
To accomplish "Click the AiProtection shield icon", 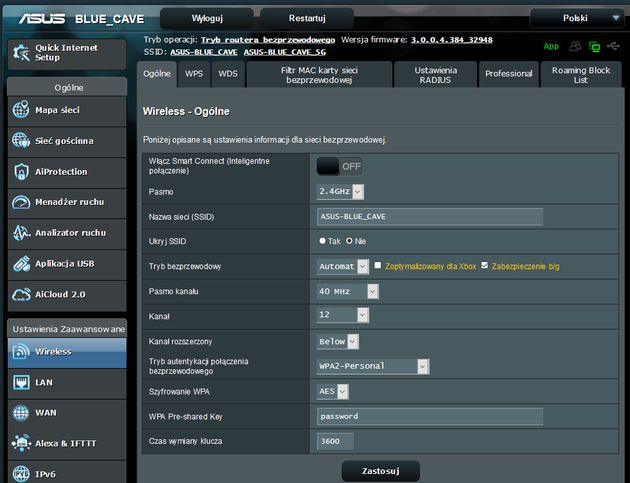I will (x=21, y=172).
